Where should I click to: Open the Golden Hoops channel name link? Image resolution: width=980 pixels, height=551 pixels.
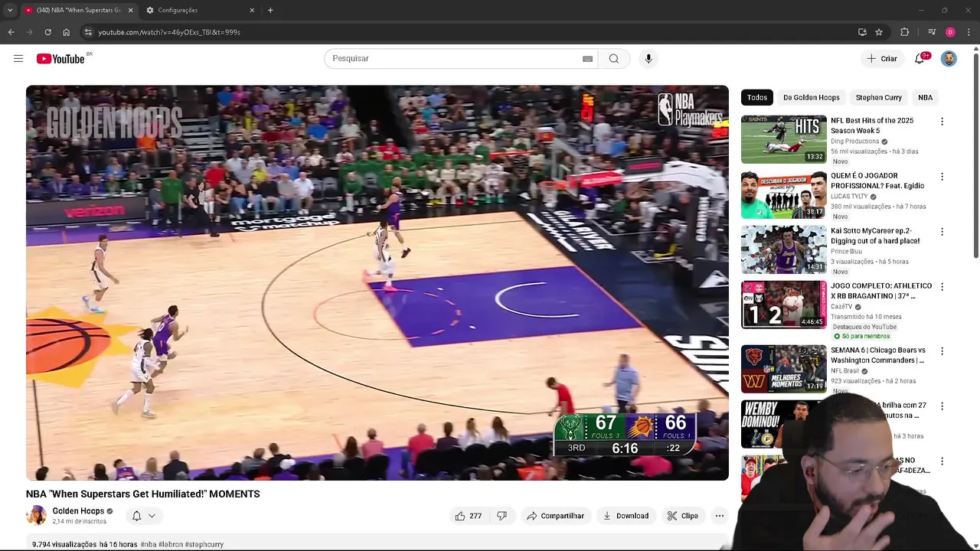tap(78, 511)
